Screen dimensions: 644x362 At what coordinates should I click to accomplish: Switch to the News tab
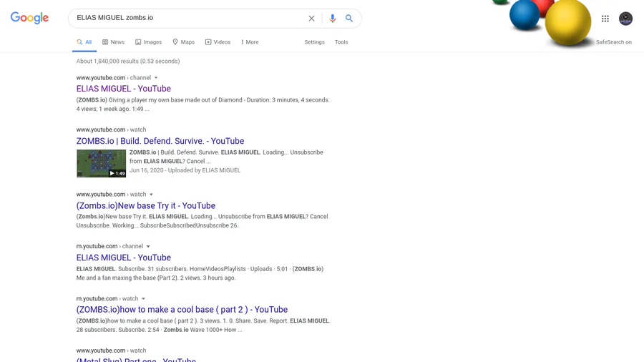[x=113, y=42]
